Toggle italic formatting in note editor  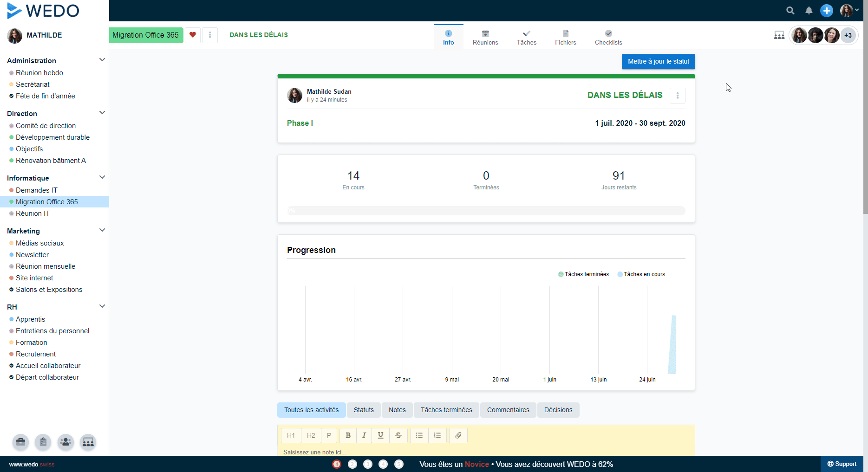pyautogui.click(x=364, y=435)
